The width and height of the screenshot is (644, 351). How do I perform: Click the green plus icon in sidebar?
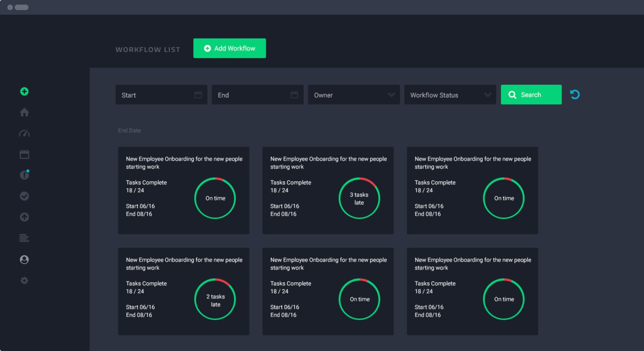pos(24,91)
